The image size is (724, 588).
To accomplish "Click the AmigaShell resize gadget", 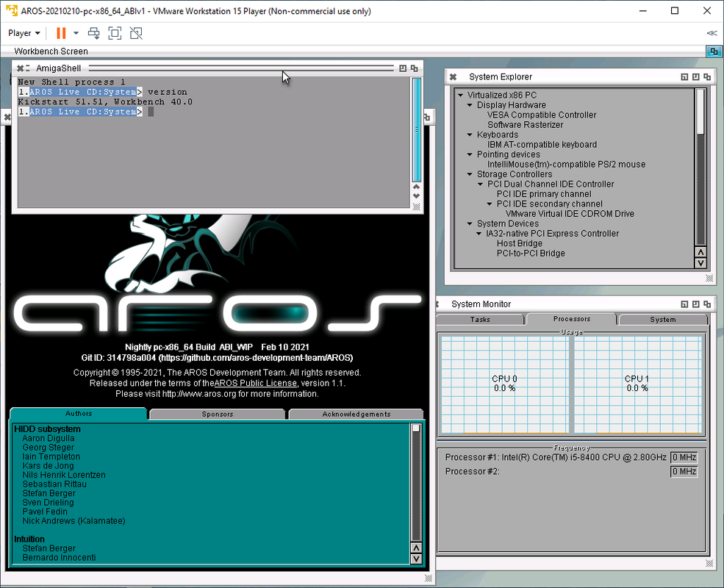I will (x=417, y=207).
